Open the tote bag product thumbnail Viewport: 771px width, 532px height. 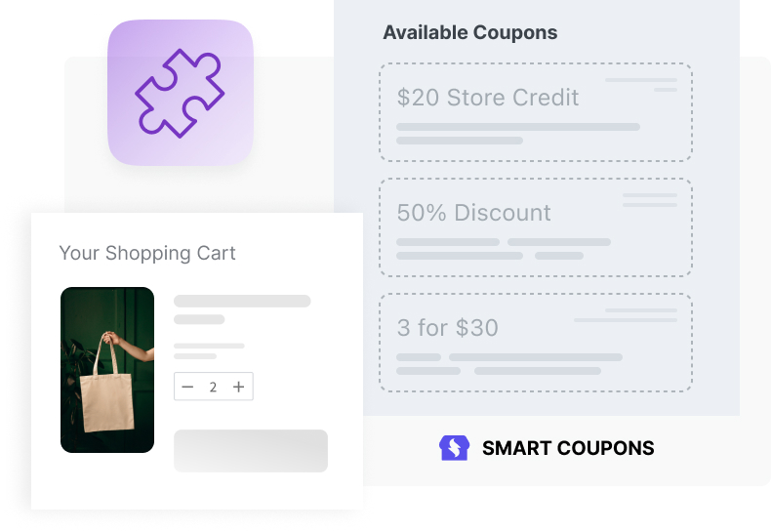click(107, 369)
